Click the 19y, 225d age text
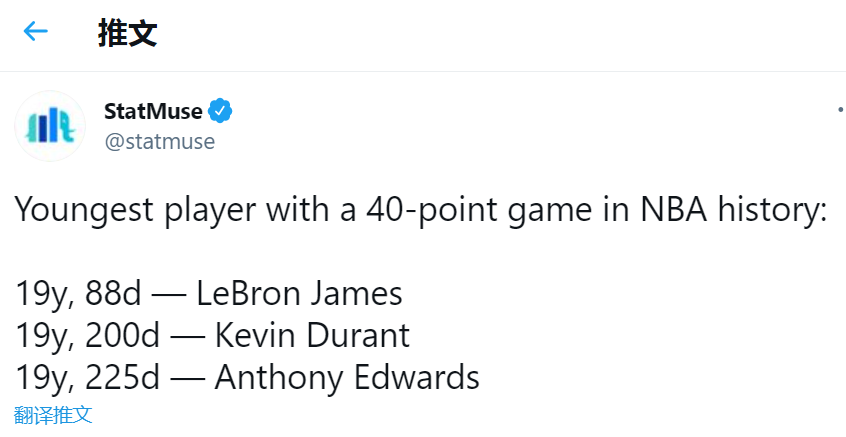 [x=89, y=378]
